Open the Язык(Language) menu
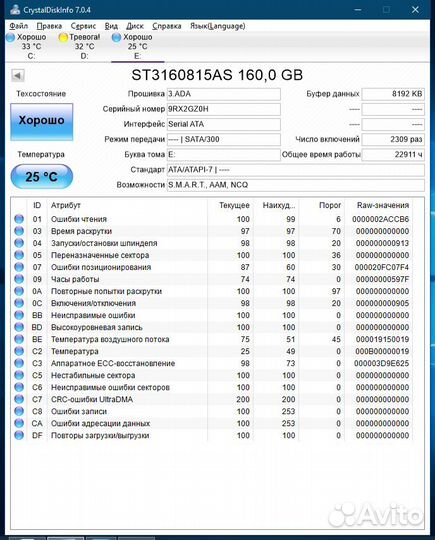The width and height of the screenshot is (435, 540). [x=218, y=26]
